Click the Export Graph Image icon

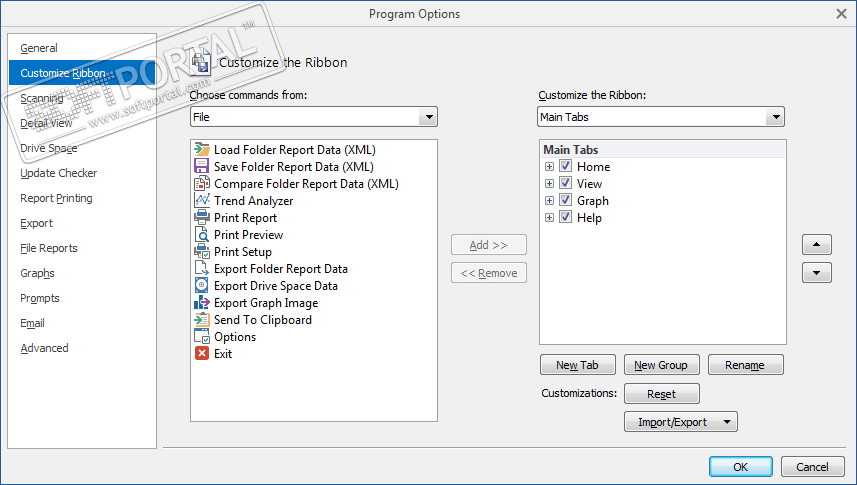[x=202, y=303]
